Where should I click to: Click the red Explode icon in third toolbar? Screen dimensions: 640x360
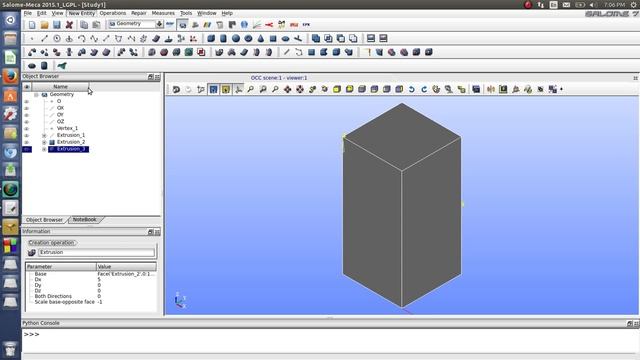click(201, 52)
